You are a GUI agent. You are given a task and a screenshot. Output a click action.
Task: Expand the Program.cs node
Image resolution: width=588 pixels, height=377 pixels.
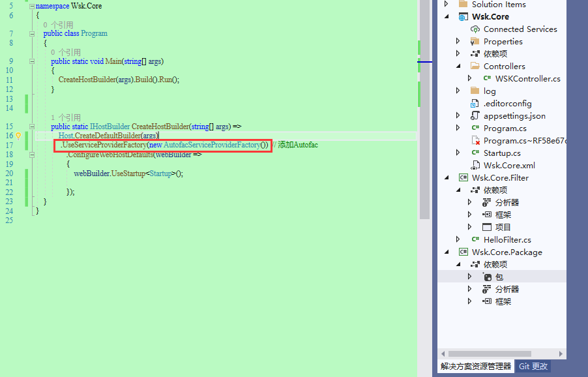[458, 128]
